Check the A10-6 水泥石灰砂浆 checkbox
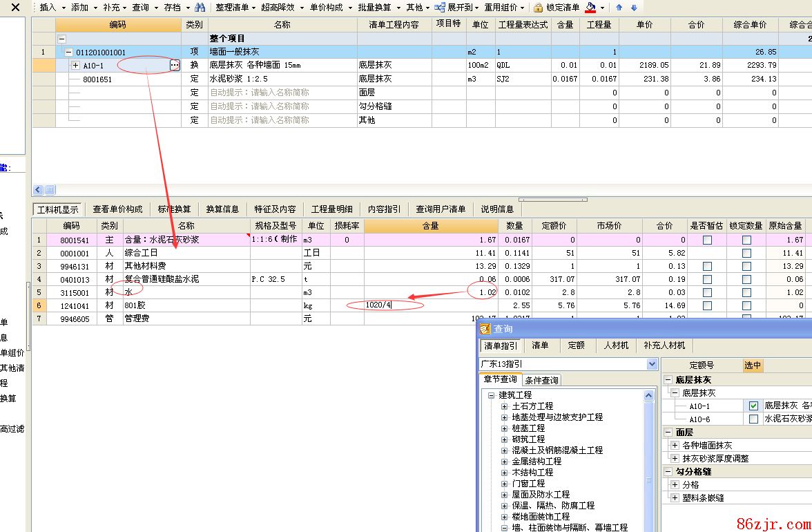The height and width of the screenshot is (532, 812). [753, 419]
